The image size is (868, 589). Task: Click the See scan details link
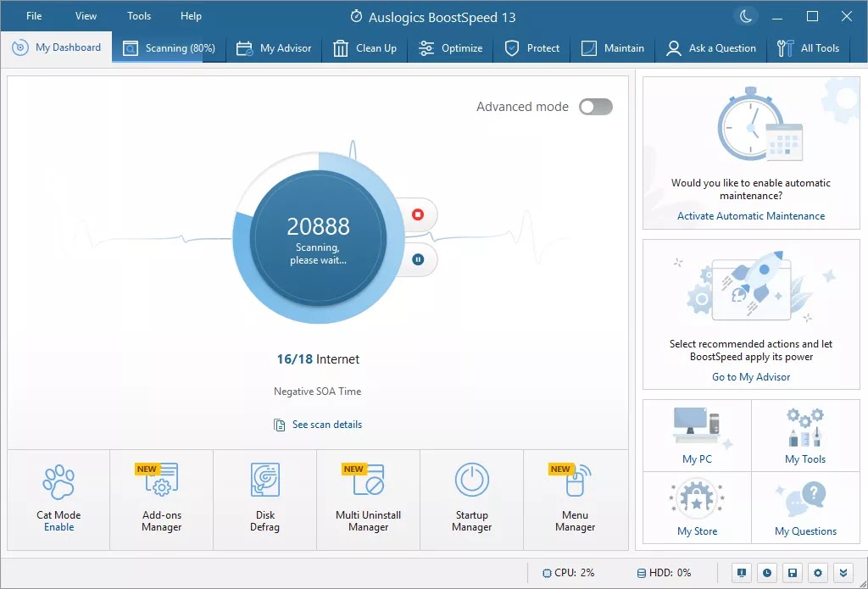326,425
